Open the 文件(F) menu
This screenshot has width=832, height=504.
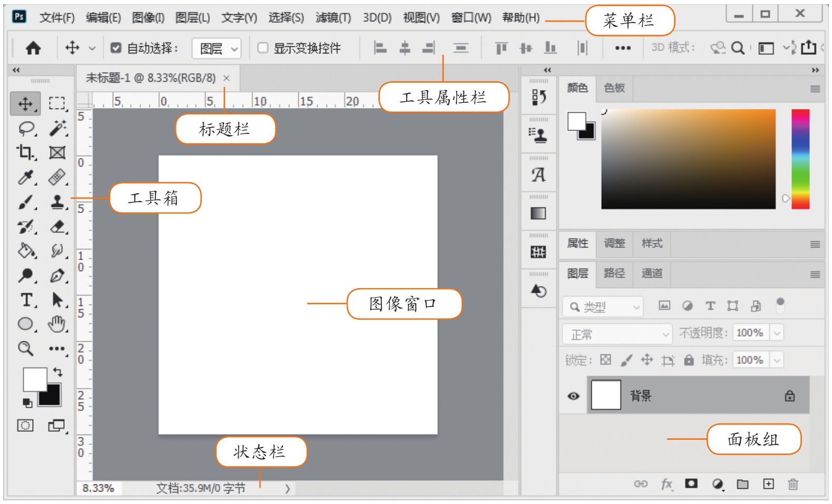point(57,17)
